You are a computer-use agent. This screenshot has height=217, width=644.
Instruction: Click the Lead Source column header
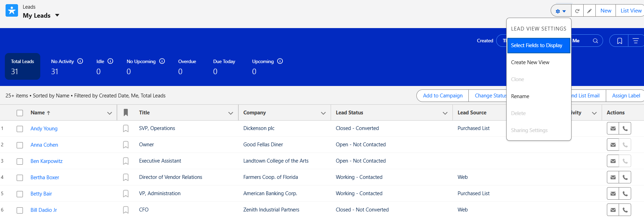pos(472,113)
